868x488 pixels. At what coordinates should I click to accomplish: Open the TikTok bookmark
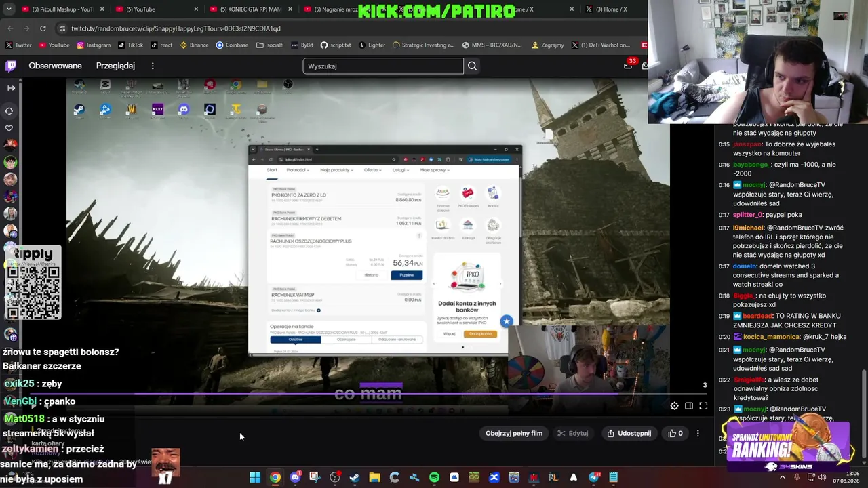coord(131,45)
